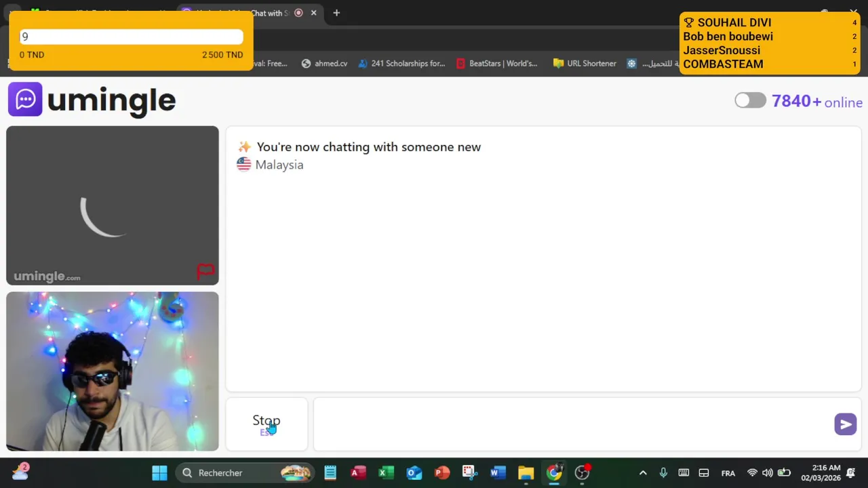
Task: Click the 2 500 TND goal label
Action: (222, 55)
